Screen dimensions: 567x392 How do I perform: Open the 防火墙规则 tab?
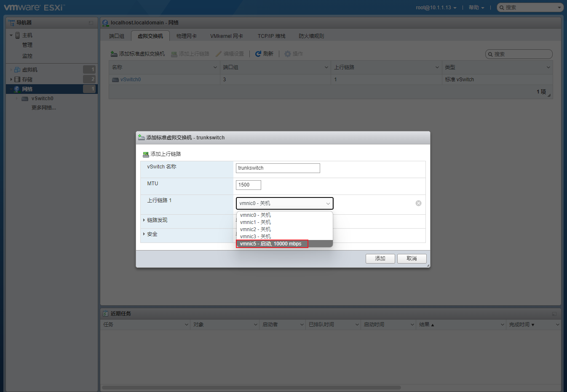[311, 36]
